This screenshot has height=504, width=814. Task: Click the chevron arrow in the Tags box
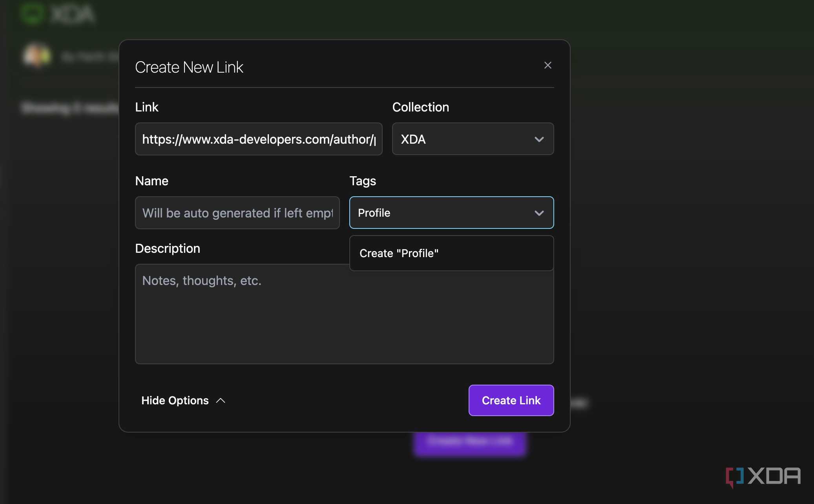tap(539, 213)
